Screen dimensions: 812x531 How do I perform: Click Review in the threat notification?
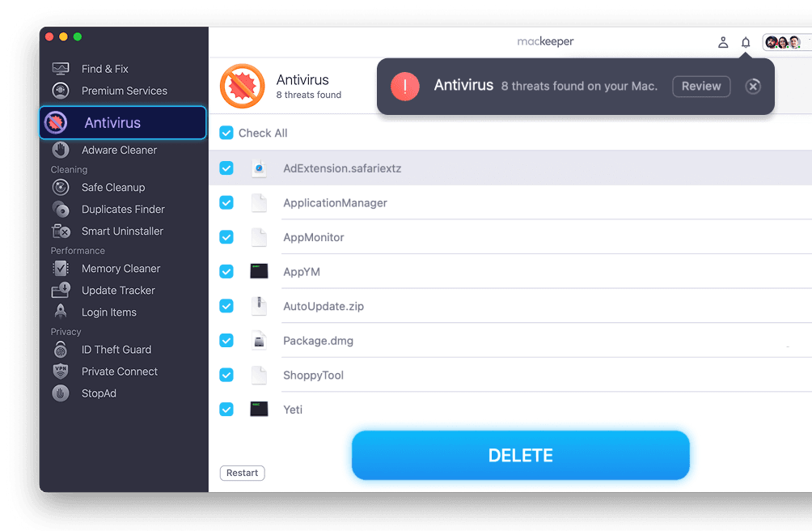[x=701, y=87]
